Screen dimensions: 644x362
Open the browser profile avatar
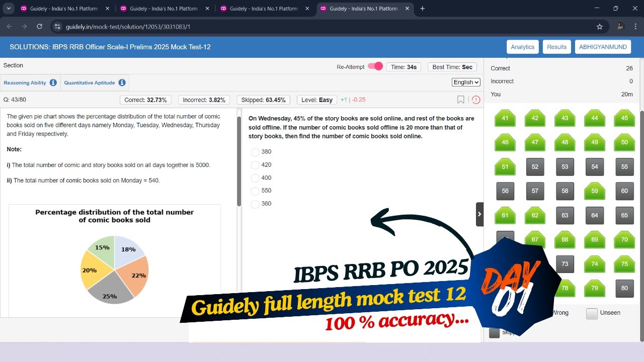click(x=620, y=27)
